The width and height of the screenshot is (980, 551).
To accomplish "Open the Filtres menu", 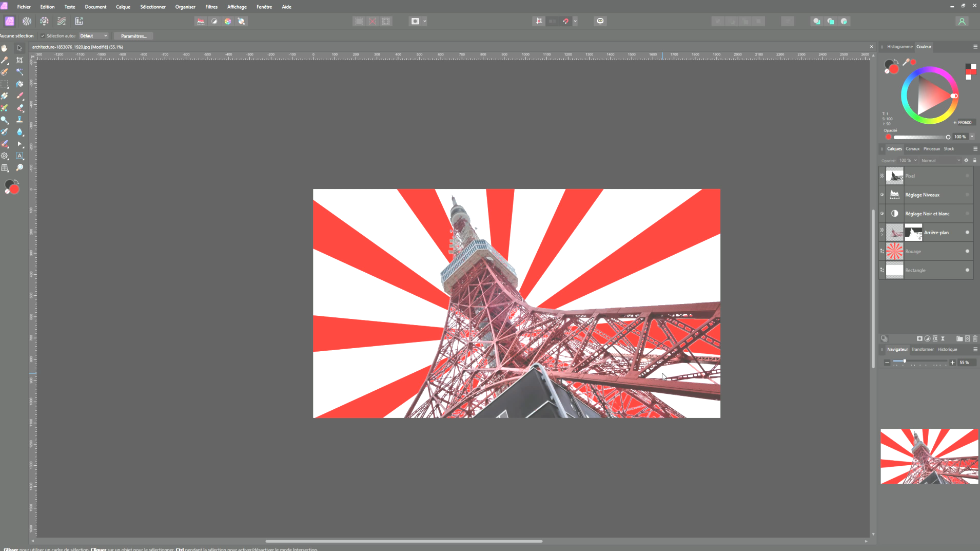I will pos(211,7).
